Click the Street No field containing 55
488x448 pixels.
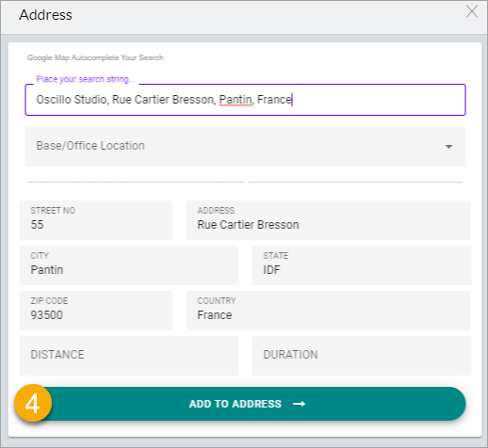coord(96,220)
